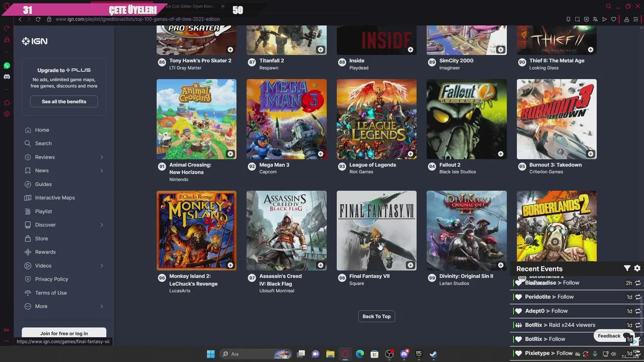
Task: Open Steam from the taskbar
Action: (x=433, y=354)
